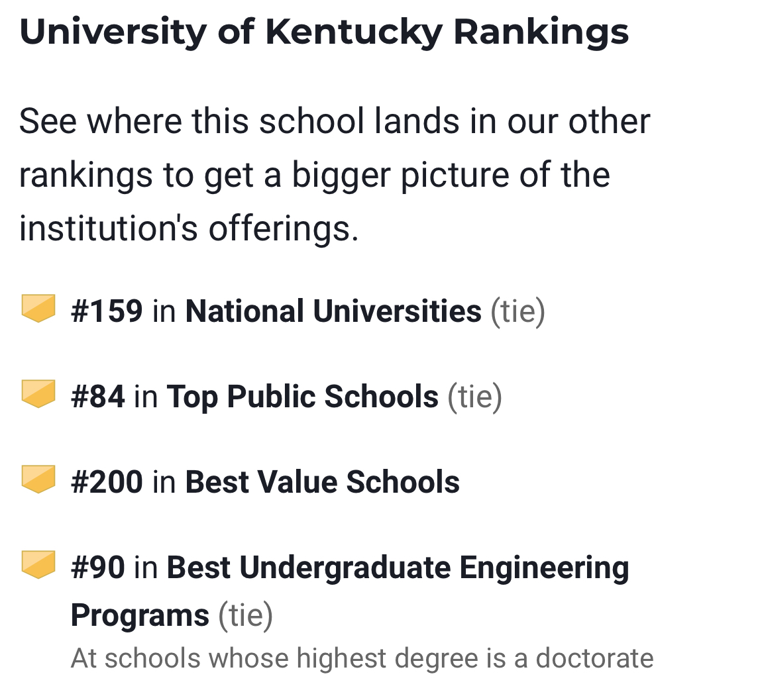Click the badge icon beside National Universities
This screenshot has height=700, width=762.
[x=38, y=308]
